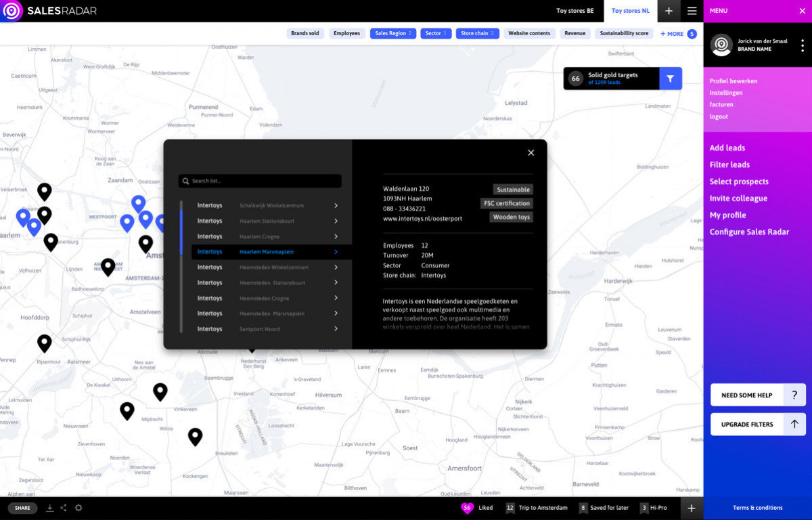Expand the Heemsteden Crogne row chevron
The height and width of the screenshot is (520, 812).
[336, 299]
